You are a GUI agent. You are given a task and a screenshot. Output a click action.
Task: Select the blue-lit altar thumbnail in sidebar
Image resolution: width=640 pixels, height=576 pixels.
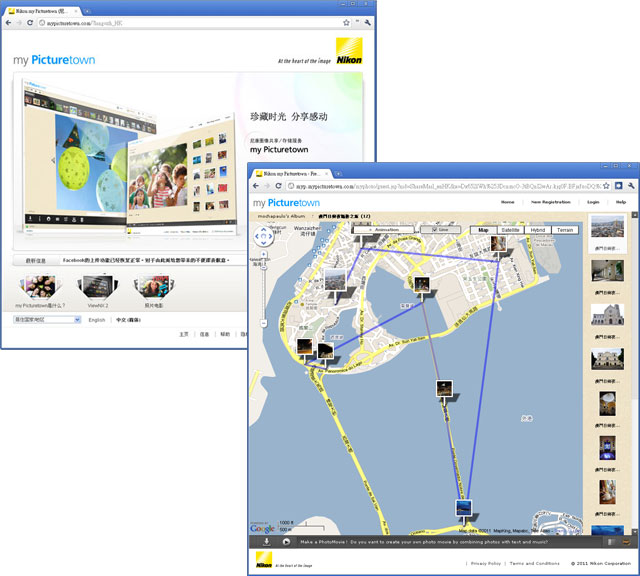[x=607, y=448]
